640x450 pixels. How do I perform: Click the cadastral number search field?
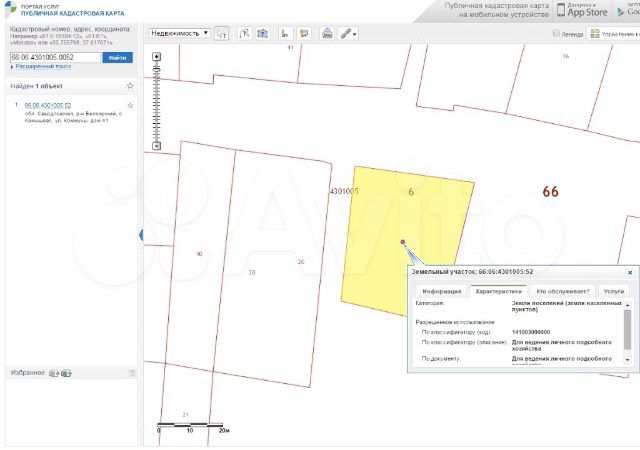click(x=54, y=57)
